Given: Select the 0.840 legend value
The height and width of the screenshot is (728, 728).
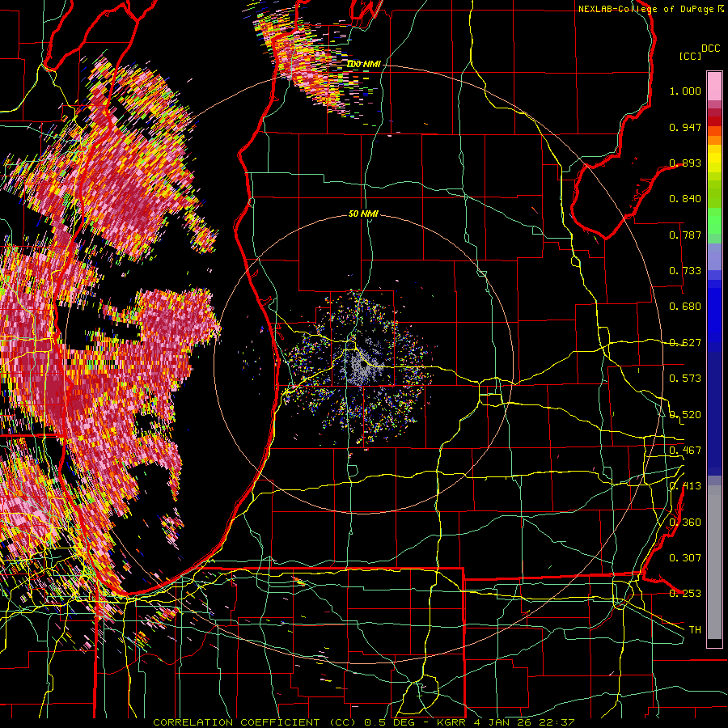Looking at the screenshot, I should (685, 199).
